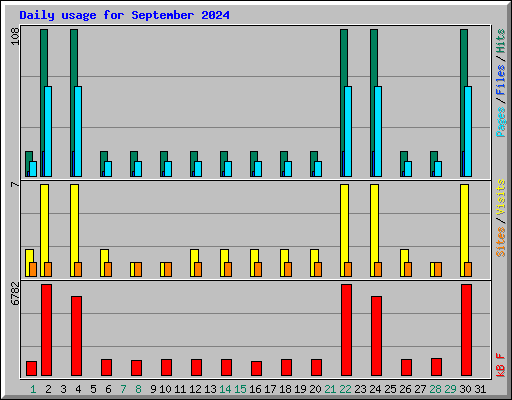
Task: Click the cyan Files bar for day 24
Action: coord(378,131)
